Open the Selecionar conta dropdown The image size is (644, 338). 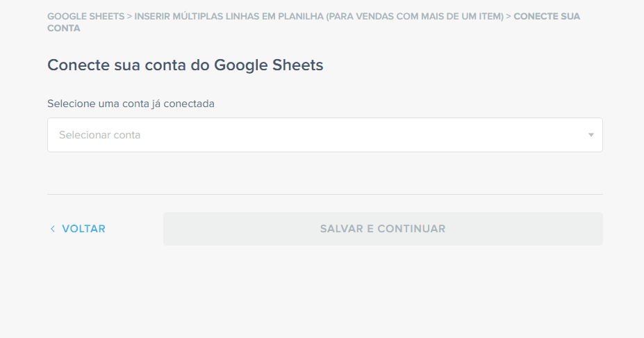[x=324, y=135]
